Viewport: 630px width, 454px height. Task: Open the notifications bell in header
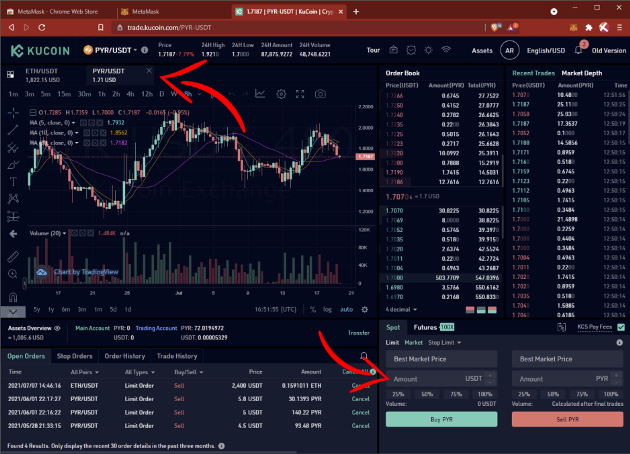tap(578, 51)
